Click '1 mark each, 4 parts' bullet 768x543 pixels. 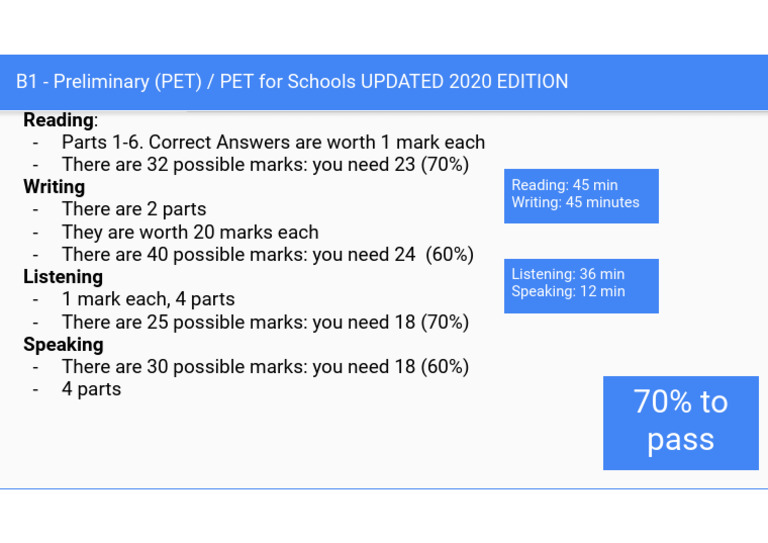pyautogui.click(x=148, y=299)
